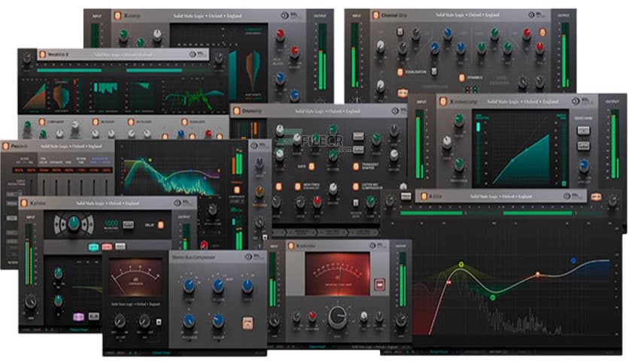Image resolution: width=629 pixels, height=364 pixels.
Task: Toggle the Gate switch in Drumstrip
Action: (311, 166)
